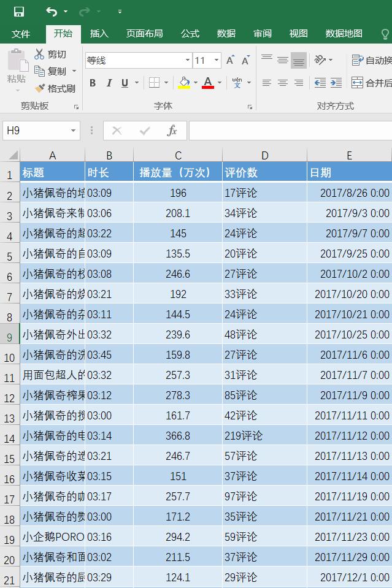Click the Bottom Align icon
This screenshot has width=392, height=588.
point(299,60)
